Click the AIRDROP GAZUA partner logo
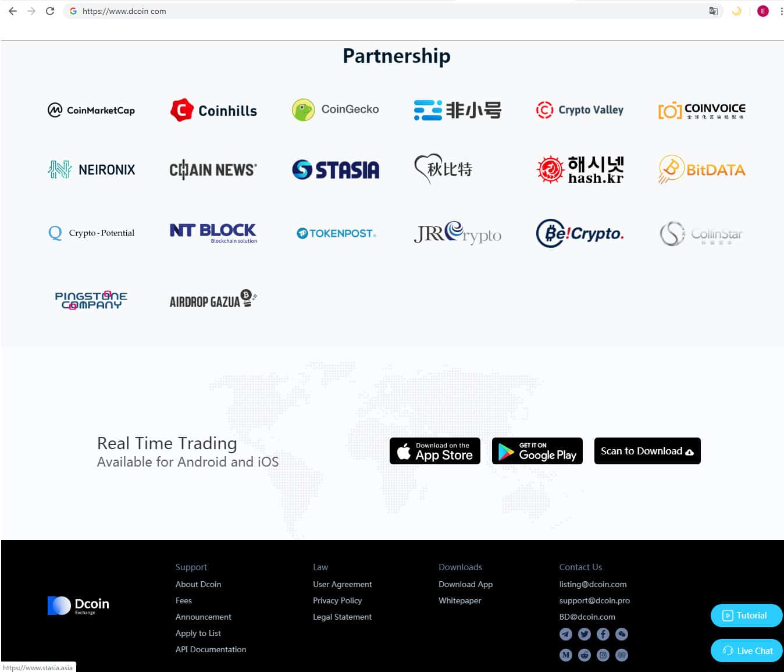Screen dimensions: 784x672 [213, 299]
